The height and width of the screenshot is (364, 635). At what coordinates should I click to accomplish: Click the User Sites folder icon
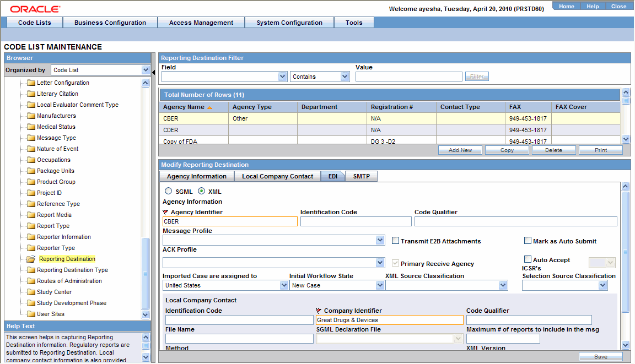tap(31, 314)
